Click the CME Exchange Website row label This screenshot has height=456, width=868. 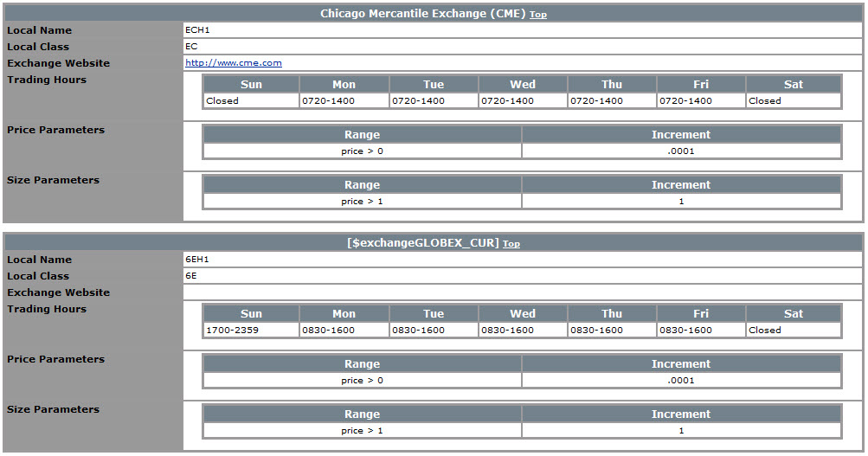coord(58,63)
